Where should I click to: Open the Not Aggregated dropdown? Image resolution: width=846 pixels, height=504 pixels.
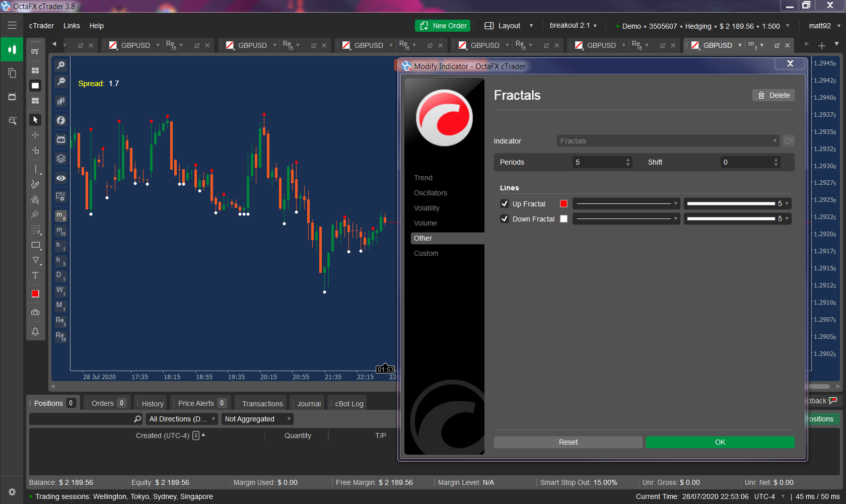coord(257,419)
